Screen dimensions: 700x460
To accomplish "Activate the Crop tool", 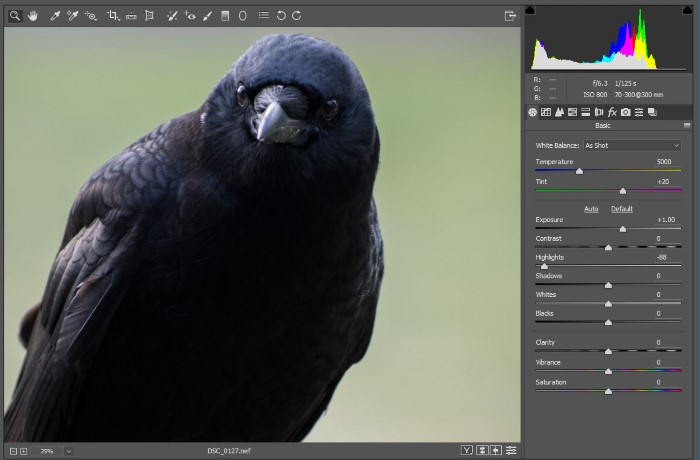I will 112,16.
